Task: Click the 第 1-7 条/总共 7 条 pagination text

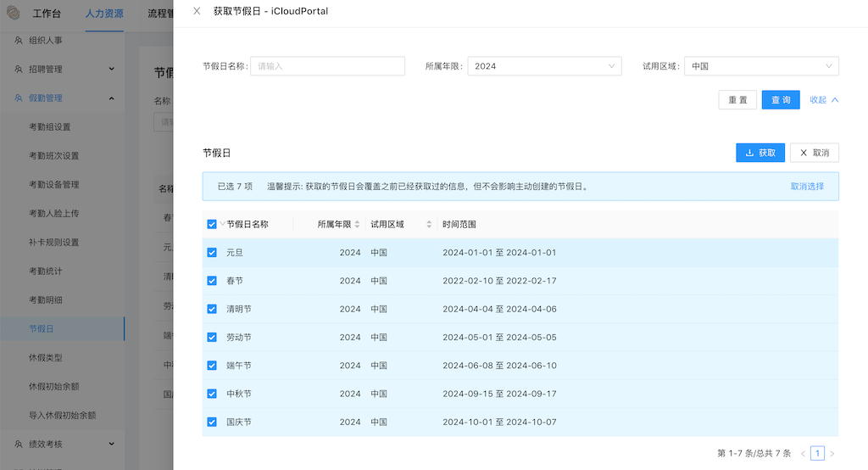Action: point(754,453)
